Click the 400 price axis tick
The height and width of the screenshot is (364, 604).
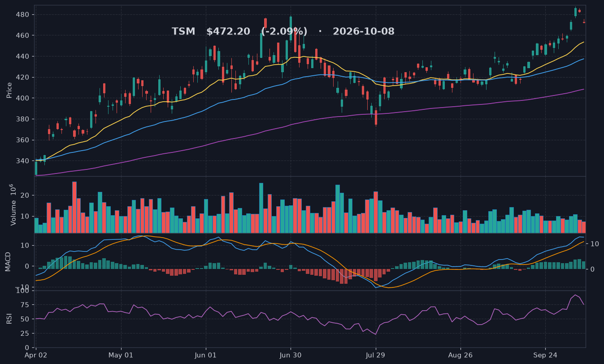tap(22, 98)
